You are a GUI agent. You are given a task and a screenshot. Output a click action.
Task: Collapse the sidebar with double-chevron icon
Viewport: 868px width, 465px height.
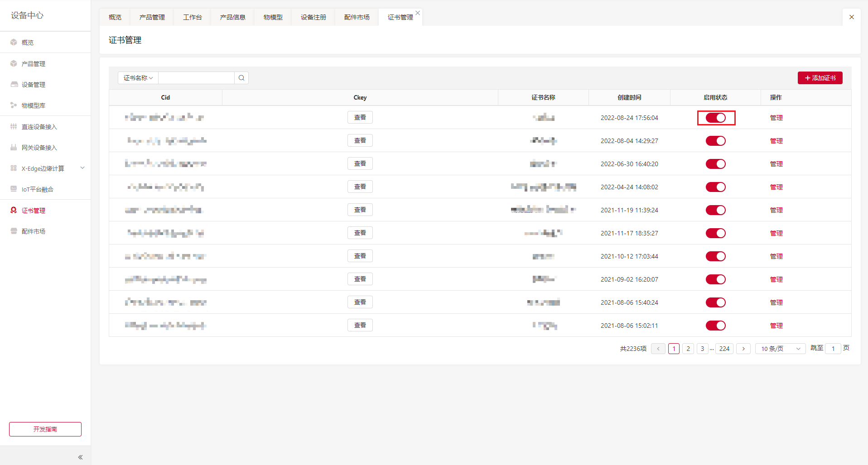[x=80, y=457]
